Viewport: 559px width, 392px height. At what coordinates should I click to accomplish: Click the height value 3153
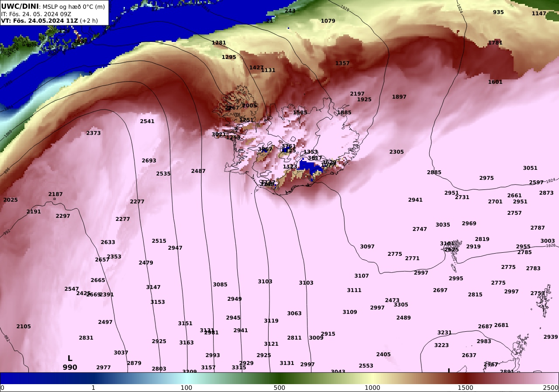click(158, 302)
